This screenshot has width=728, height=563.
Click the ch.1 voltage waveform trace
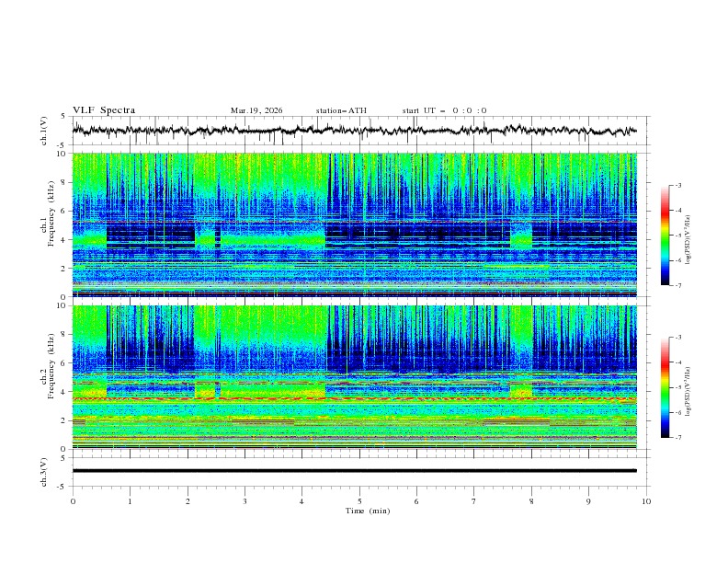click(x=354, y=131)
